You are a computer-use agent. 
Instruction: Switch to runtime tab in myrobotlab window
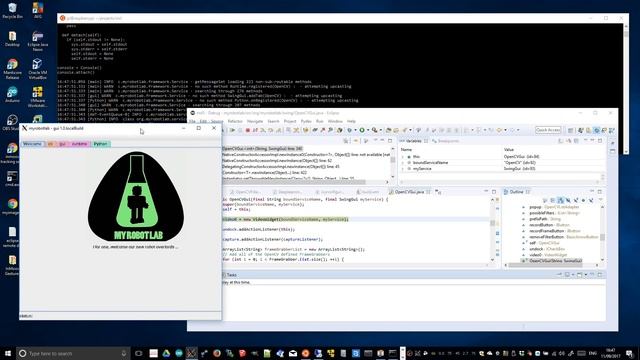[x=80, y=144]
